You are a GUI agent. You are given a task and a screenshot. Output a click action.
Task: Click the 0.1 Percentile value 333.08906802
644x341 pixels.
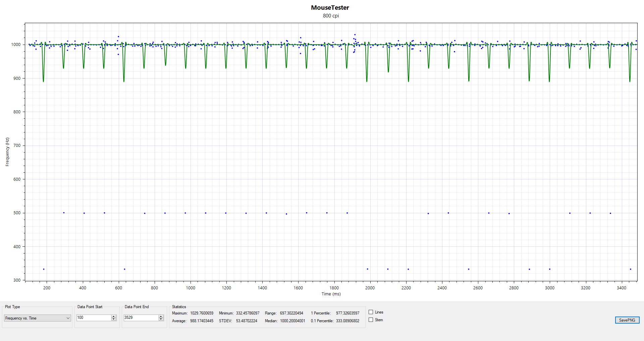point(347,321)
